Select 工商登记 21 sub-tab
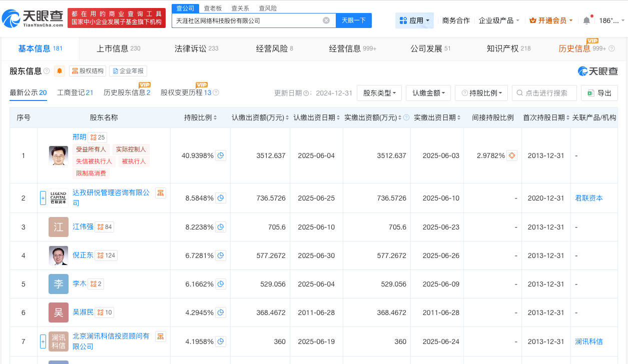The width and height of the screenshot is (628, 364). click(75, 93)
